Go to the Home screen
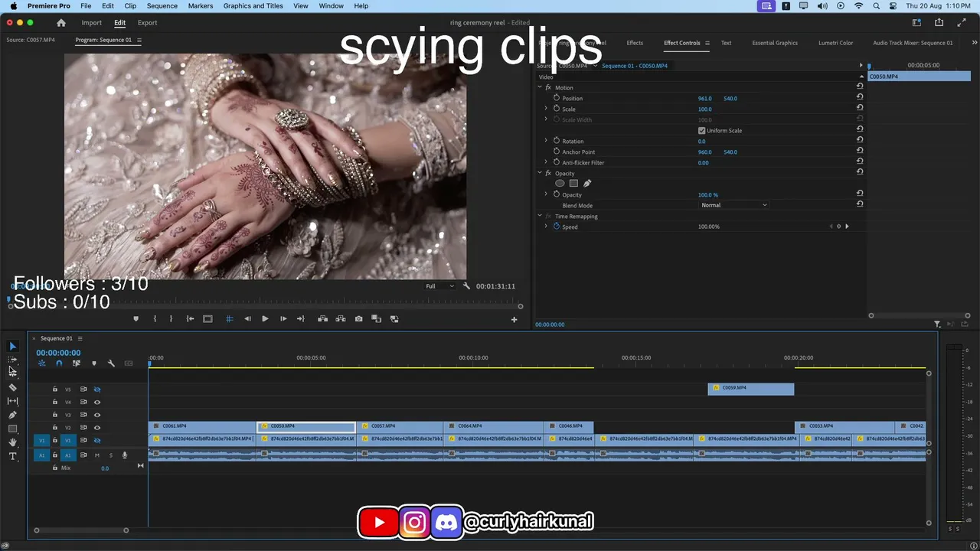Image resolution: width=980 pixels, height=551 pixels. 61,23
